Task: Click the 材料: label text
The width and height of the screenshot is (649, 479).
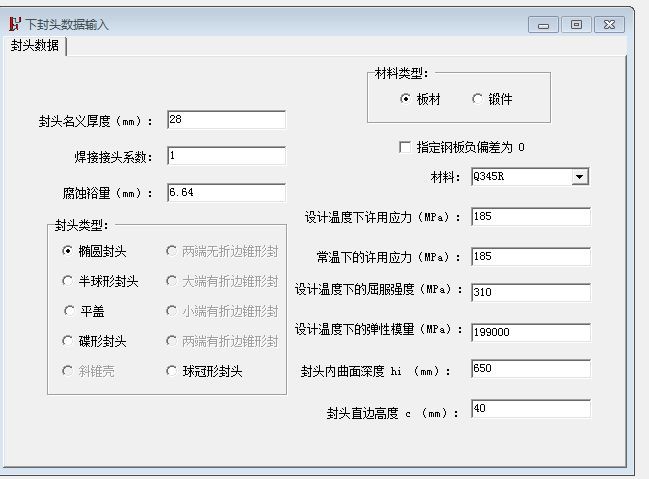Action: 446,177
